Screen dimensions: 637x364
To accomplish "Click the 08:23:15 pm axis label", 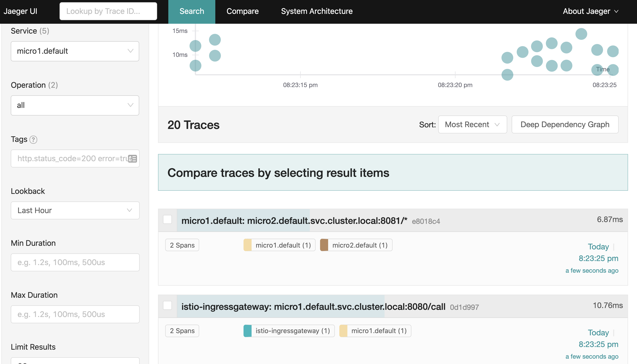I will click(300, 85).
